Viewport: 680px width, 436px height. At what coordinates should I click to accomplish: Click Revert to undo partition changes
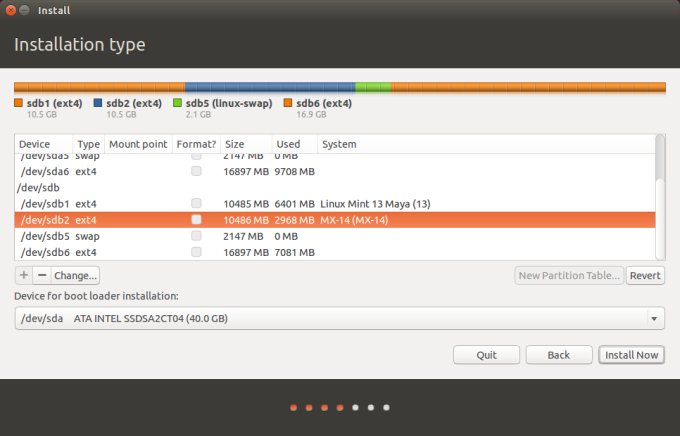pos(645,275)
